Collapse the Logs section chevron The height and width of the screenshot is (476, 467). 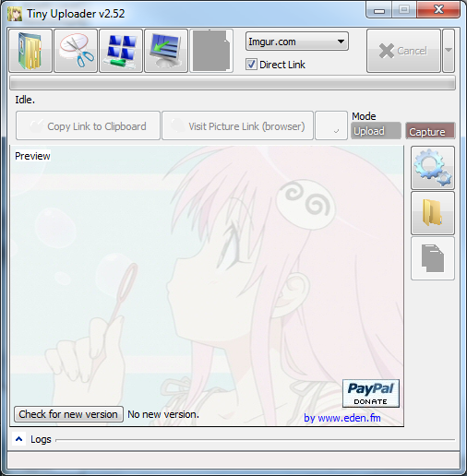[x=18, y=439]
